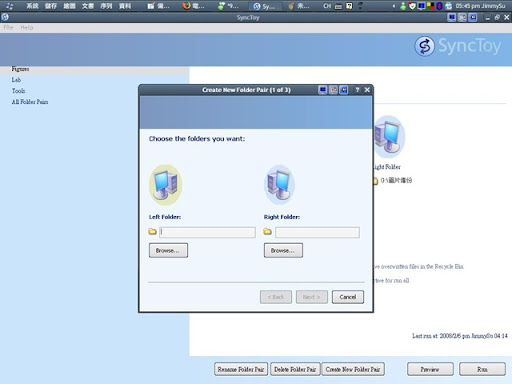Expand hidden tray icons arrow
Image resolution: width=512 pixels, height=384 pixels.
pos(394,6)
